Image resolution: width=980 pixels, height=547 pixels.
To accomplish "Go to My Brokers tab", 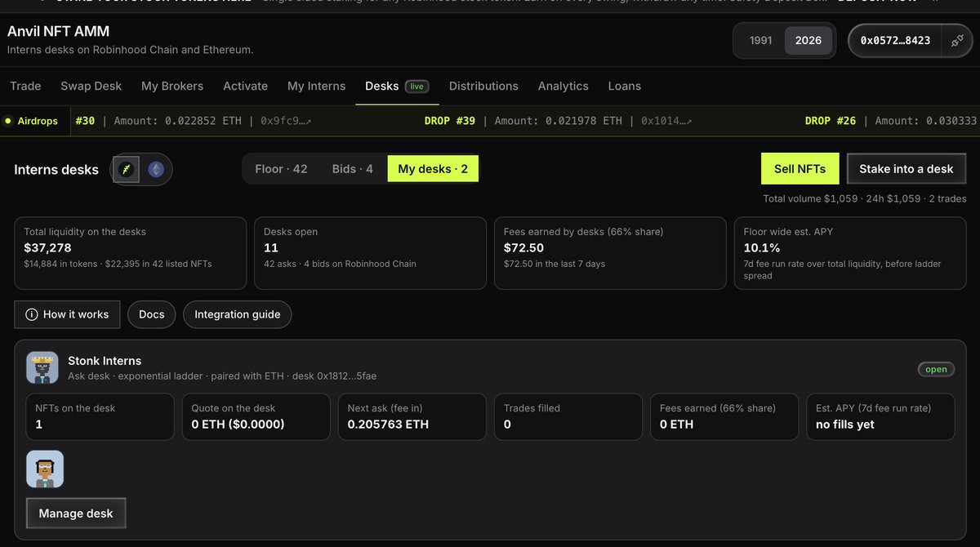I will (x=172, y=86).
